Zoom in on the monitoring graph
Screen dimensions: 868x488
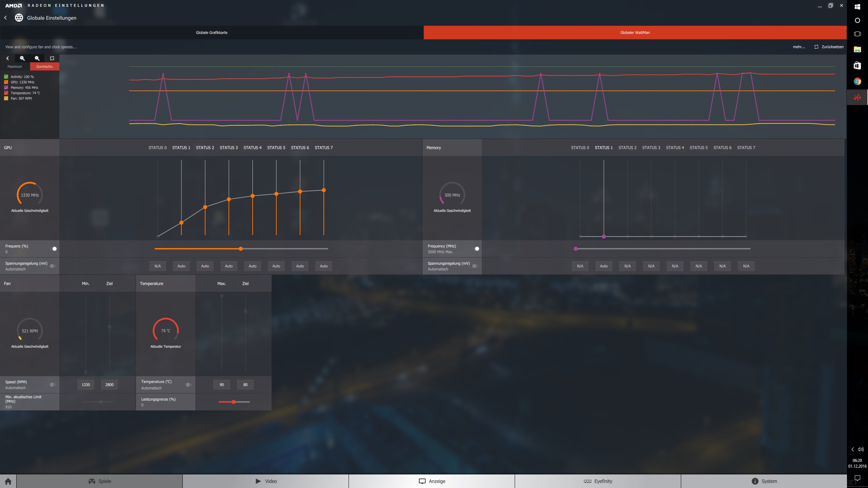tap(22, 58)
